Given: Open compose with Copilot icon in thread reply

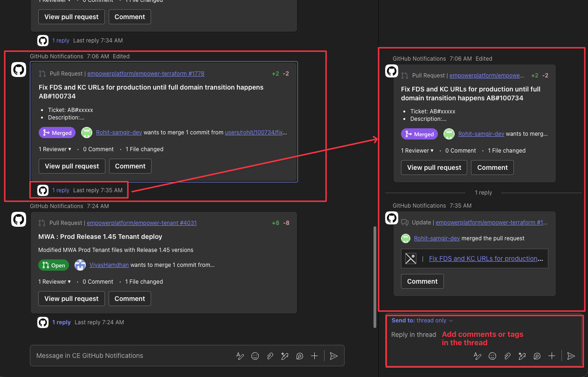Looking at the screenshot, I should pos(522,356).
